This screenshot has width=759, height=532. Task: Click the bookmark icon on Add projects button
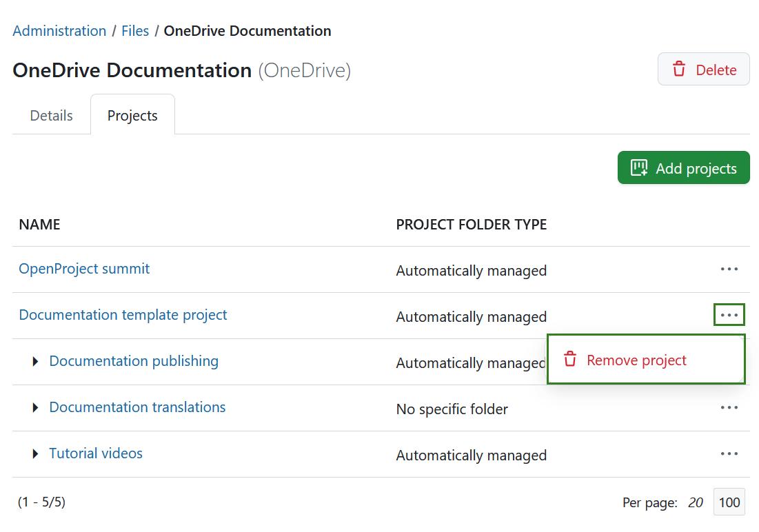tap(638, 167)
